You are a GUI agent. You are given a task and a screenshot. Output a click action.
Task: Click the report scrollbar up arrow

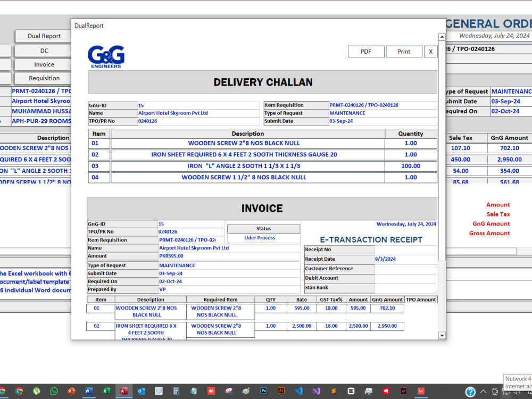[x=442, y=37]
